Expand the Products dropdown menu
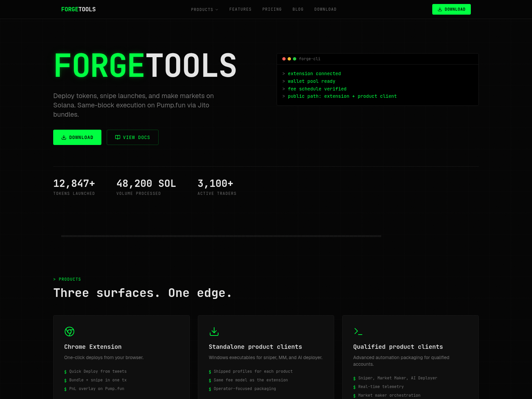 pyautogui.click(x=204, y=9)
